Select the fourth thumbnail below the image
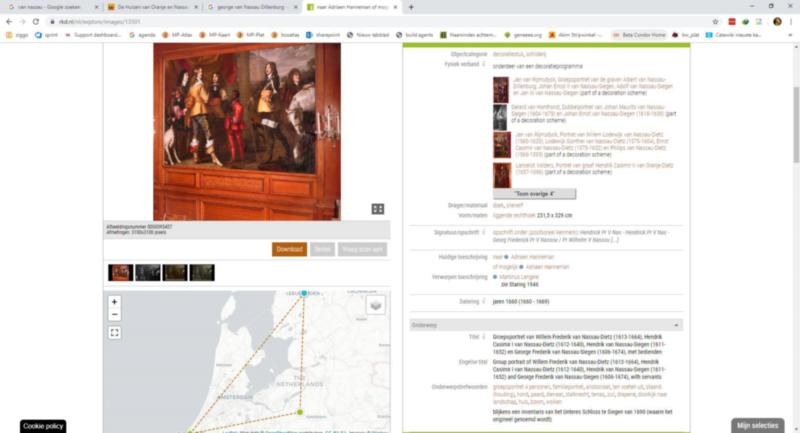Viewport: 800px width, 433px height. click(x=202, y=272)
